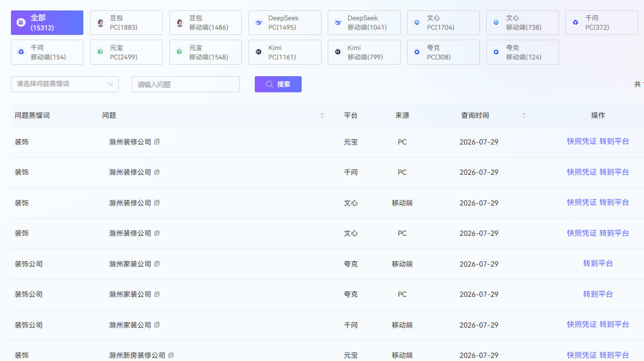The image size is (644, 361).
Task: Open 快照凭证 for the 千问 PC row
Action: click(581, 172)
